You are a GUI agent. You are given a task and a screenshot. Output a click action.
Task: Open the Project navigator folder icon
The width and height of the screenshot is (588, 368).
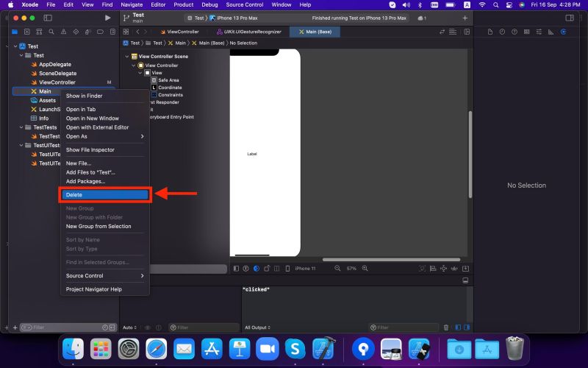pos(15,32)
